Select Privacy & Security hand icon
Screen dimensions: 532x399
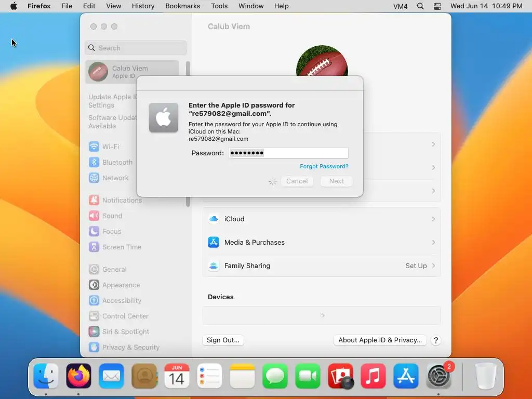pos(94,347)
